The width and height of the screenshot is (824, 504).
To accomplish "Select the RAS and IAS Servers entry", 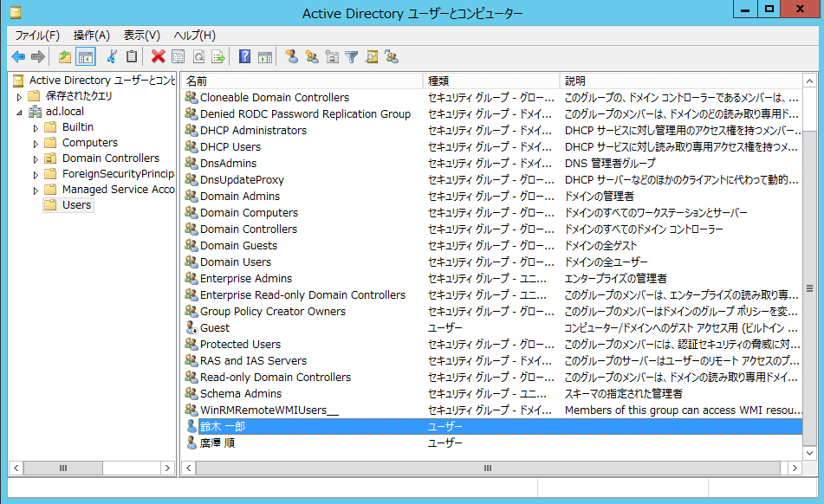I will [253, 360].
